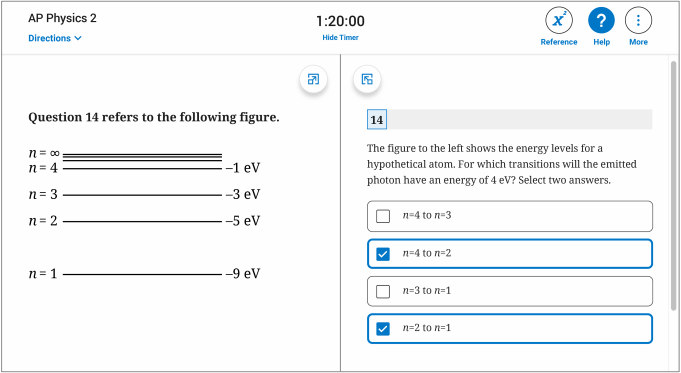Uncheck the n=2 to n=1 checkbox
The image size is (681, 373).
point(383,329)
